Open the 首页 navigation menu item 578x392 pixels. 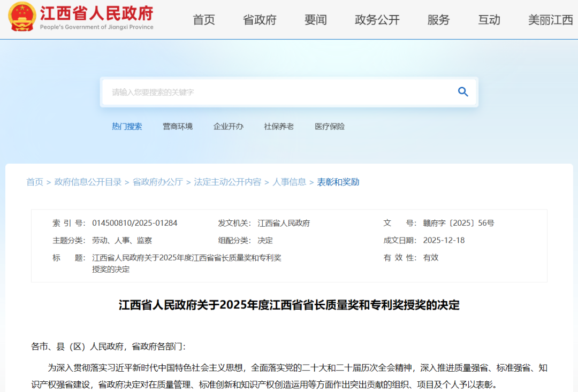[203, 20]
